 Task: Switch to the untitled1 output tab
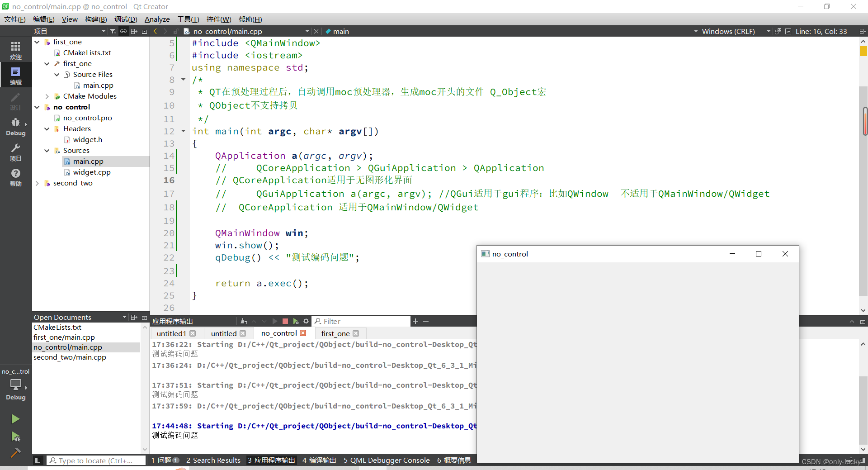pyautogui.click(x=171, y=333)
